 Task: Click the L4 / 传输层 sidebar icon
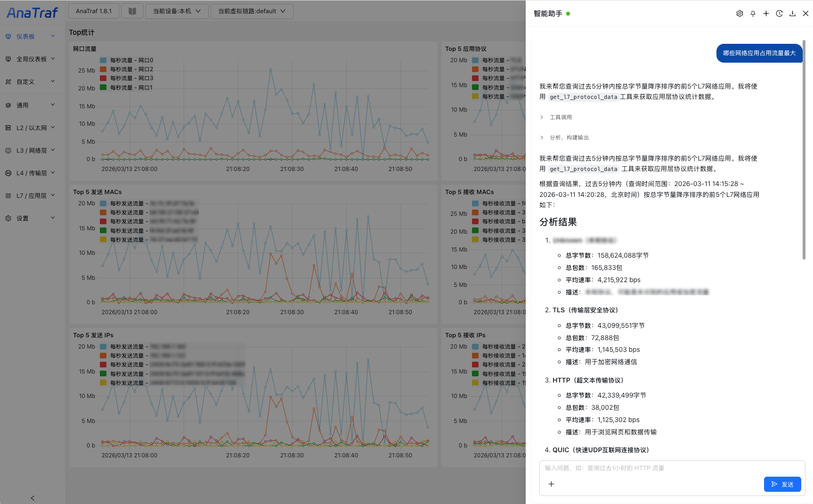coord(8,173)
